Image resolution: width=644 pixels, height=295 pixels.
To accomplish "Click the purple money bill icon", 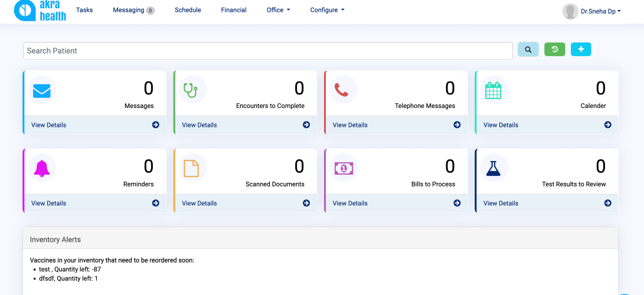I will click(x=344, y=168).
